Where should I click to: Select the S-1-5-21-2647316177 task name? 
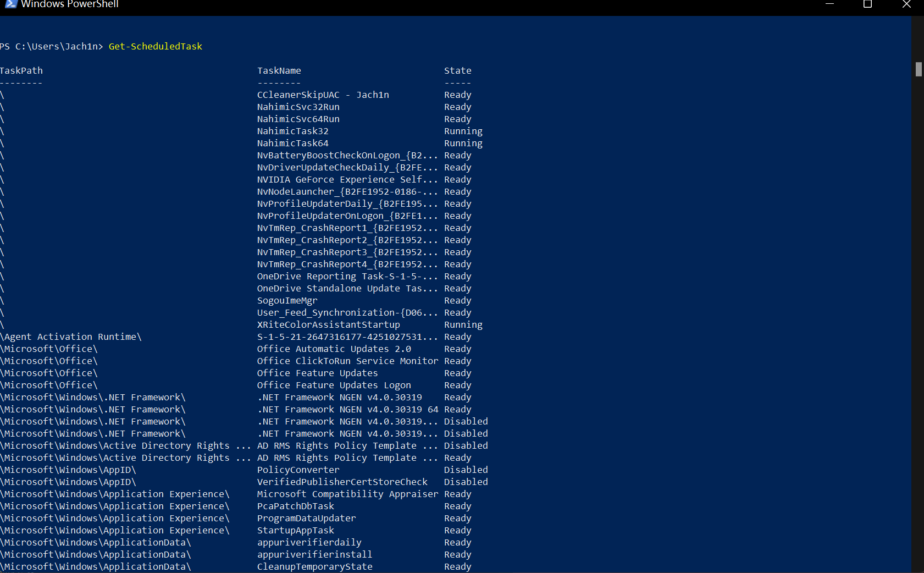coord(348,337)
